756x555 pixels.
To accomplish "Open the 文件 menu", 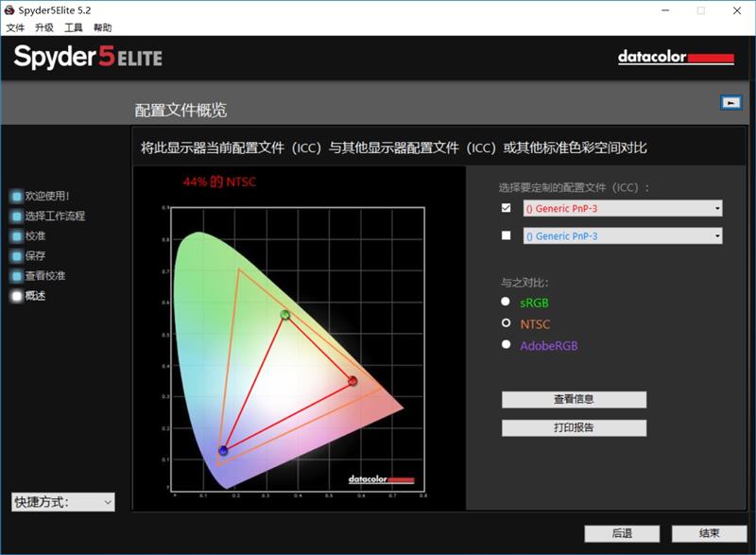I will [x=16, y=27].
